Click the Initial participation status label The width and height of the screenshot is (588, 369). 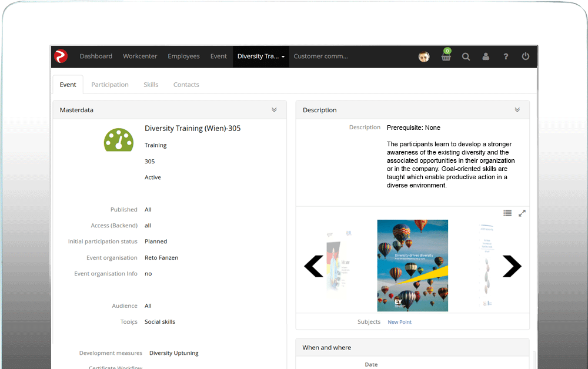pos(103,241)
